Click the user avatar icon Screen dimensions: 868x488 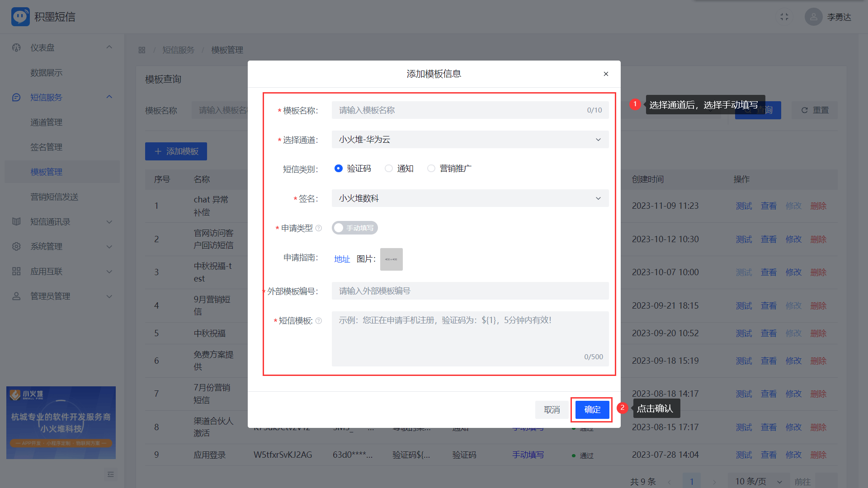pyautogui.click(x=813, y=17)
